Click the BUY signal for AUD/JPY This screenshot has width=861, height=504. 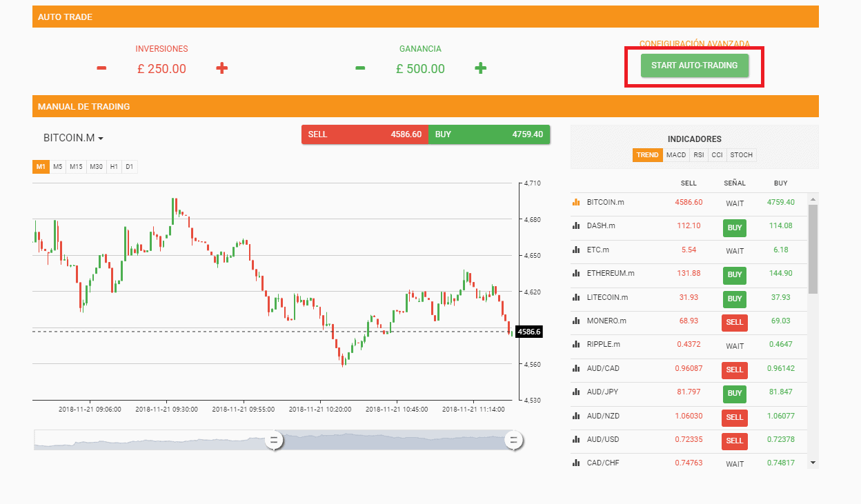click(735, 393)
